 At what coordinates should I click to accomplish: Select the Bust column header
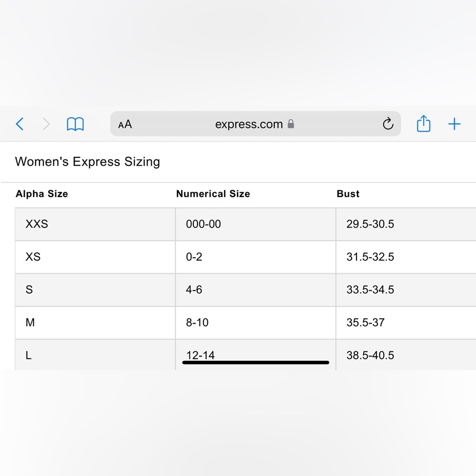(348, 194)
